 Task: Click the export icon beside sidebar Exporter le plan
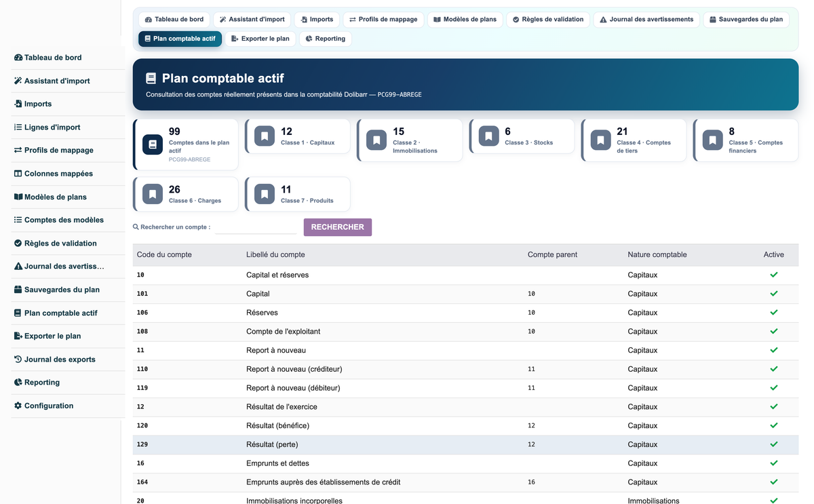point(18,336)
